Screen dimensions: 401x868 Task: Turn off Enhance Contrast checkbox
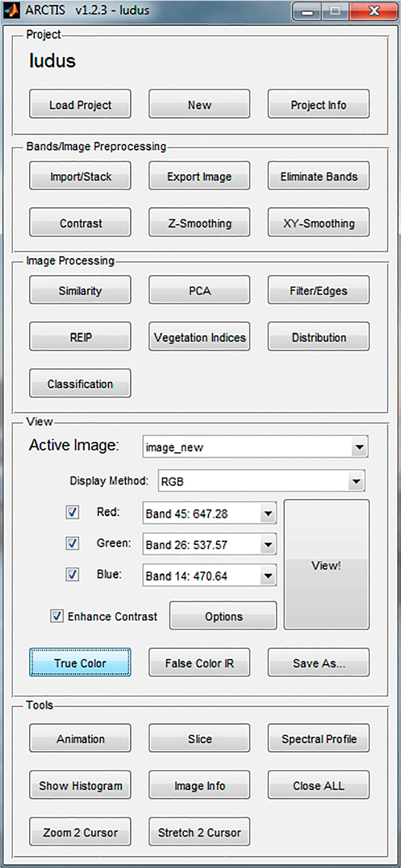pos(57,616)
